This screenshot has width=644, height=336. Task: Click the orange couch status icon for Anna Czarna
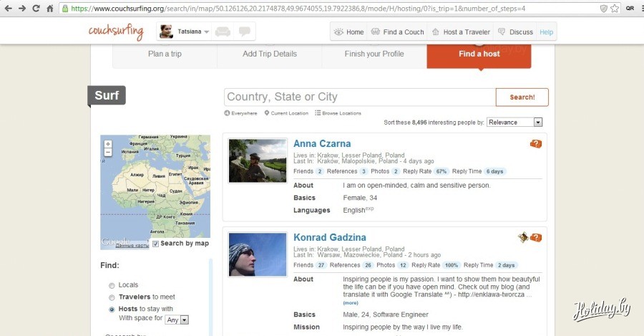coord(536,144)
